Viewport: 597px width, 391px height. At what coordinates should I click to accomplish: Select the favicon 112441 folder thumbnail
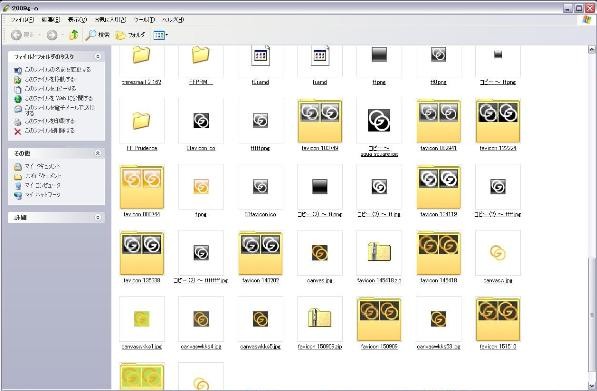[x=438, y=120]
